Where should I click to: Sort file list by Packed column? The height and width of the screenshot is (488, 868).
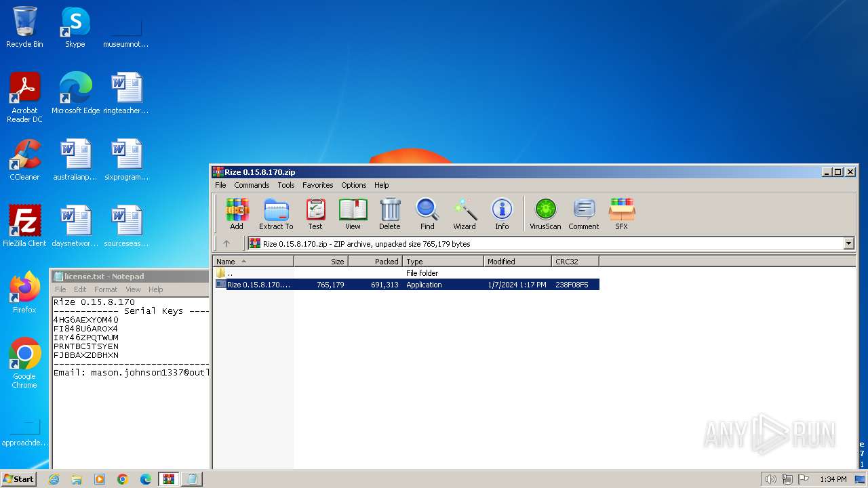click(375, 261)
